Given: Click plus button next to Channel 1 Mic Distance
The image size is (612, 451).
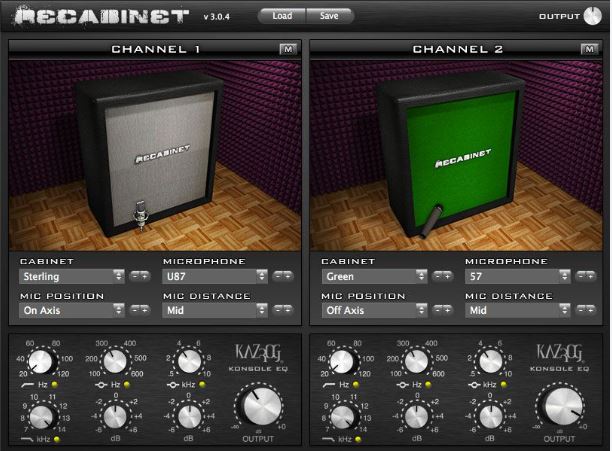Looking at the screenshot, I should pos(288,310).
